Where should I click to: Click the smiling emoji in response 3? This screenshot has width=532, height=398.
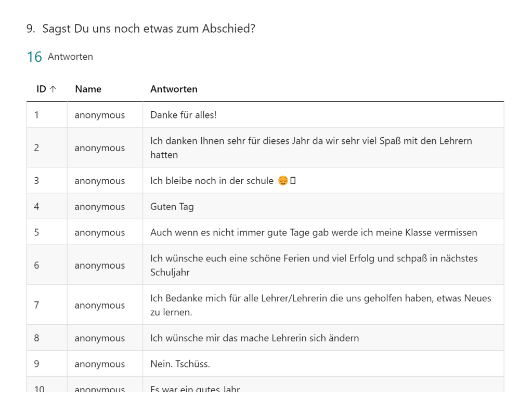click(x=283, y=181)
